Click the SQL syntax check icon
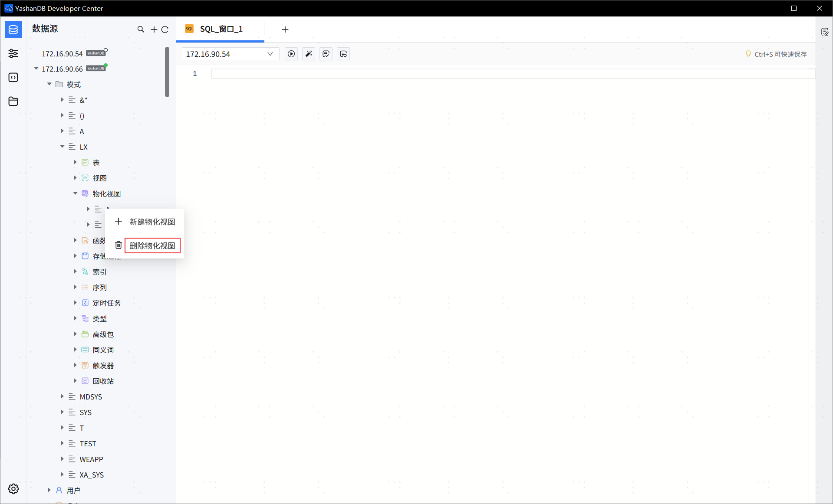The image size is (833, 504). point(326,54)
